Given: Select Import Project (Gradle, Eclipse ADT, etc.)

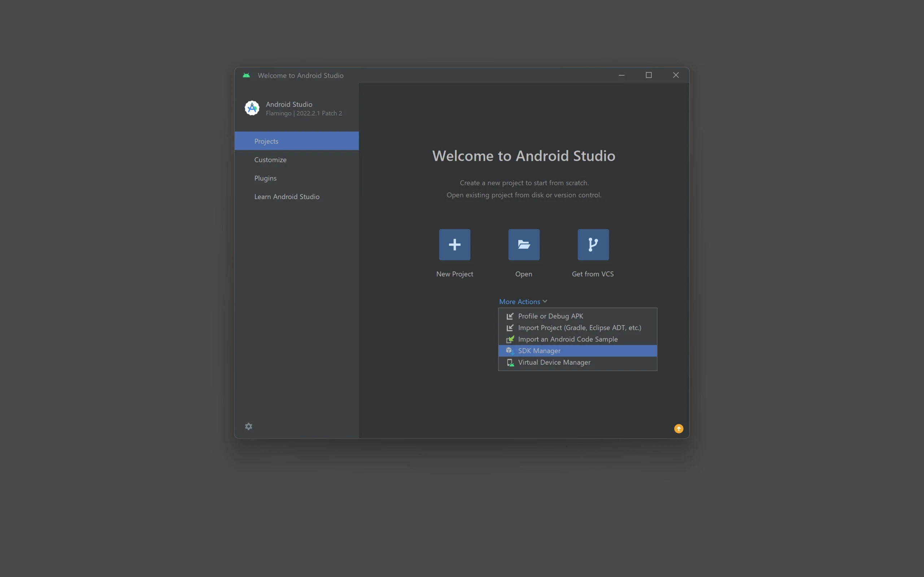Looking at the screenshot, I should point(579,327).
